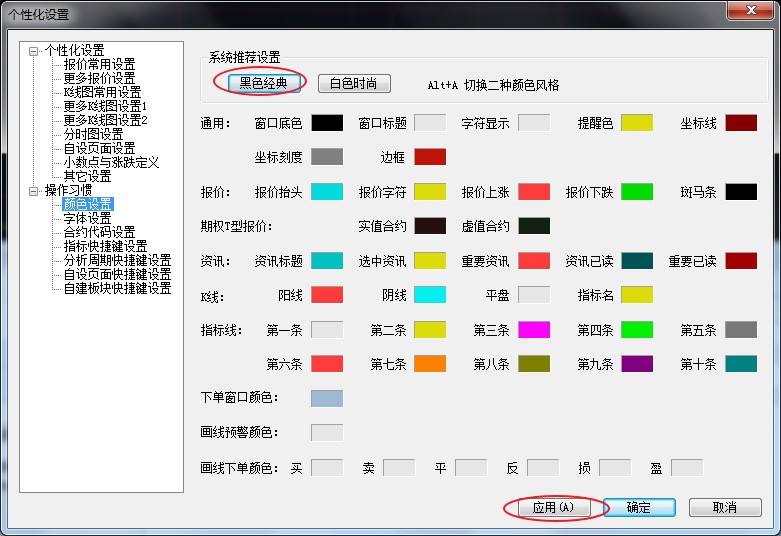Edit the 报价抬头 cyan color swatch
Image resolution: width=781 pixels, height=536 pixels.
327,191
